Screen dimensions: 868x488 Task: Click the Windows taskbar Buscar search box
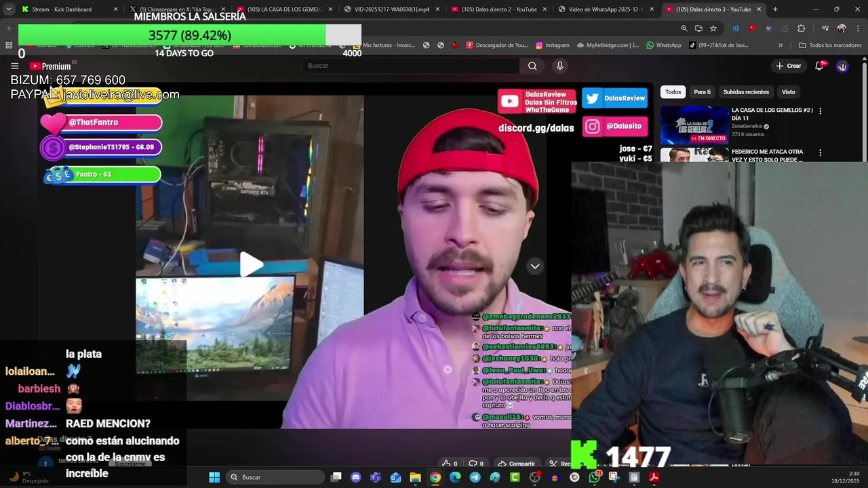pyautogui.click(x=275, y=477)
